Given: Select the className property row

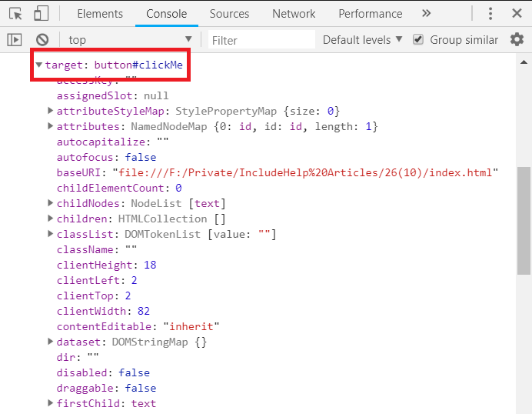Looking at the screenshot, I should pos(97,249).
